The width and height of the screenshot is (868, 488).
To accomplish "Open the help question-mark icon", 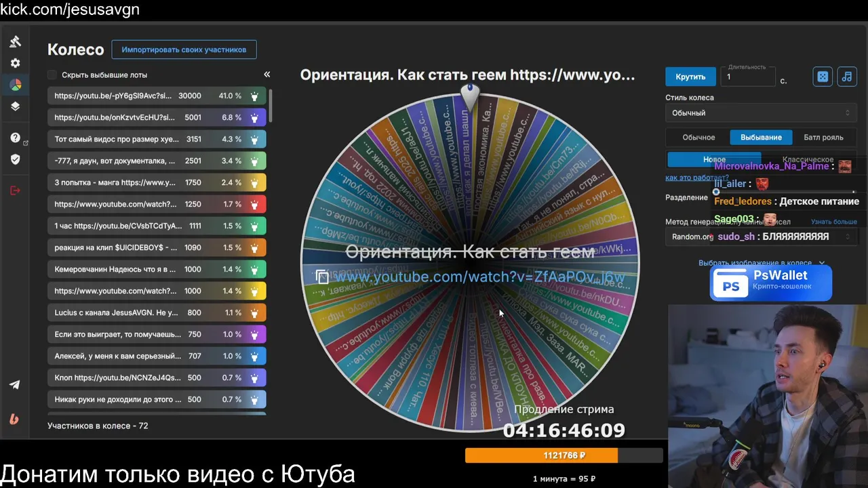I will [15, 138].
